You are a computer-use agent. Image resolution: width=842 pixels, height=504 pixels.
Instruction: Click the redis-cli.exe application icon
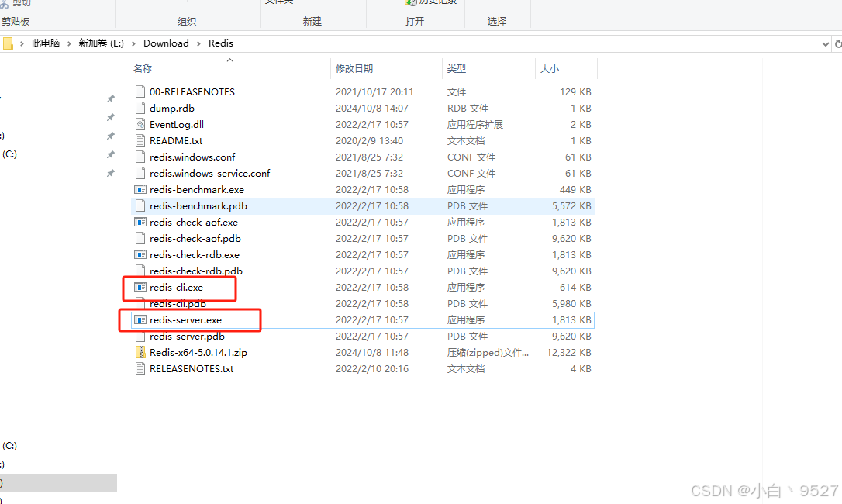tap(140, 288)
